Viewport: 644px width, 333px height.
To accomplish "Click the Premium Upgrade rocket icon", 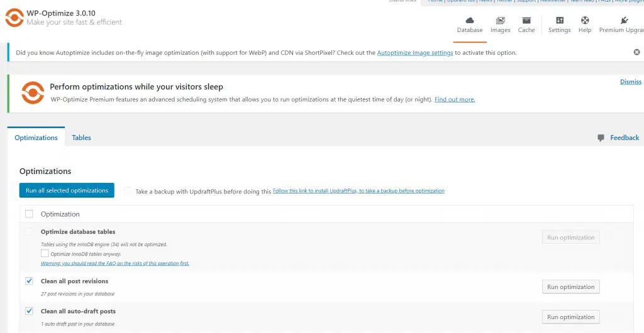I will (x=624, y=21).
